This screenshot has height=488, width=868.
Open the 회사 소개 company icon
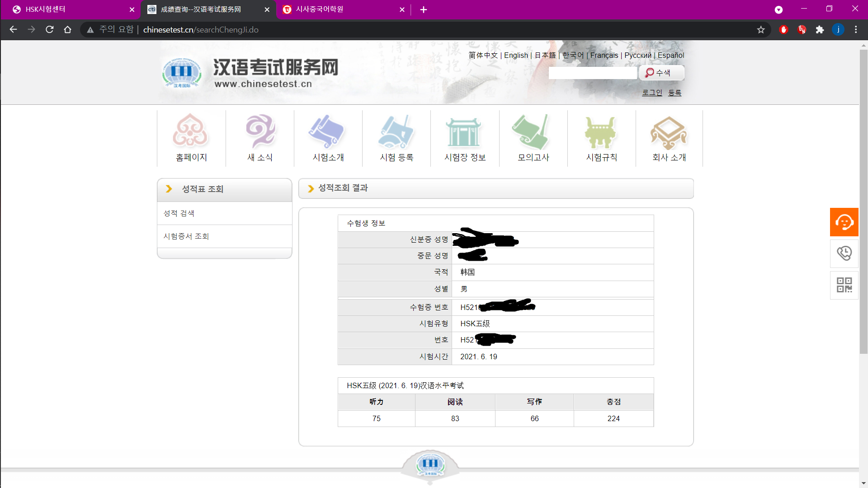669,133
